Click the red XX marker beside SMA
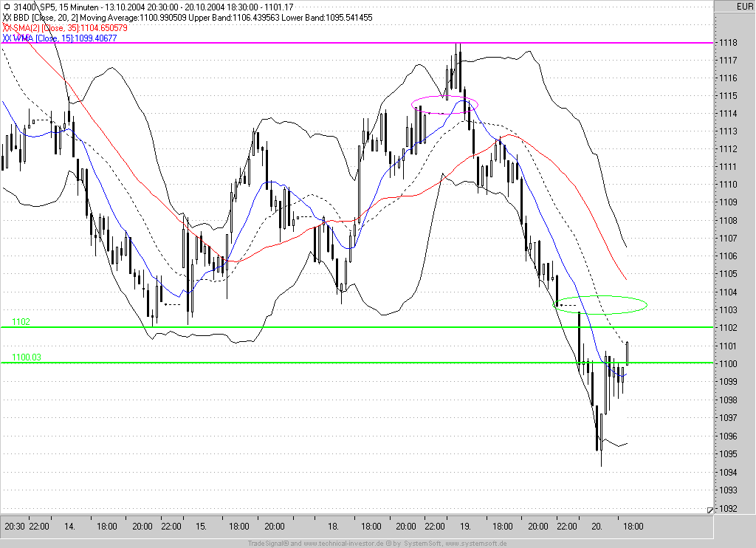This screenshot has width=756, height=548. click(x=7, y=27)
